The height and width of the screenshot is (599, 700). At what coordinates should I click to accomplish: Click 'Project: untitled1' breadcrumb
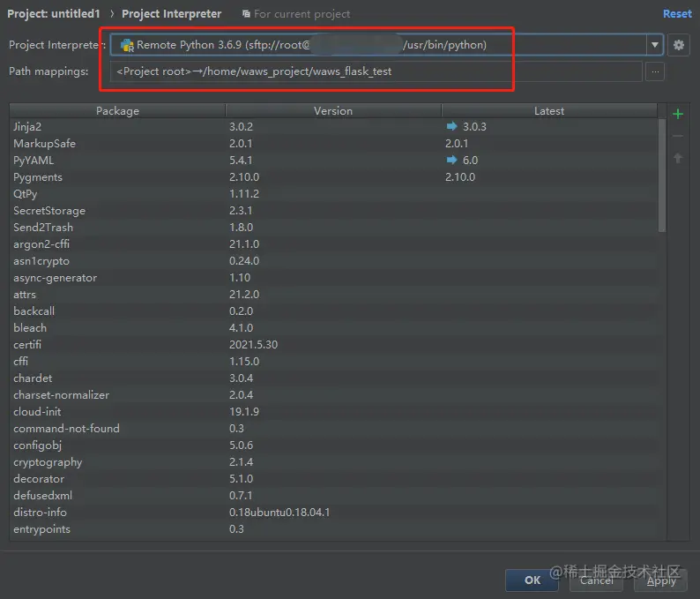[54, 14]
